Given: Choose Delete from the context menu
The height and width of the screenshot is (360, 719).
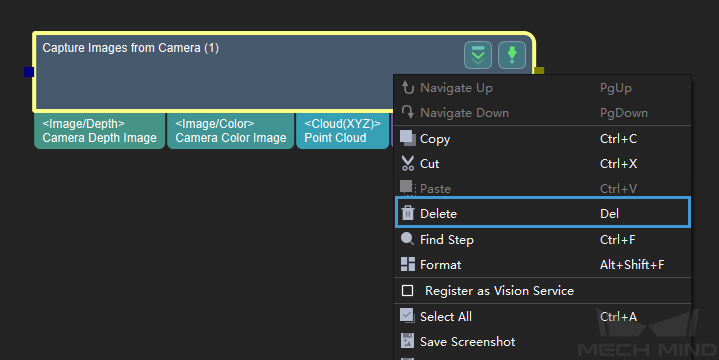Looking at the screenshot, I should pos(543,212).
